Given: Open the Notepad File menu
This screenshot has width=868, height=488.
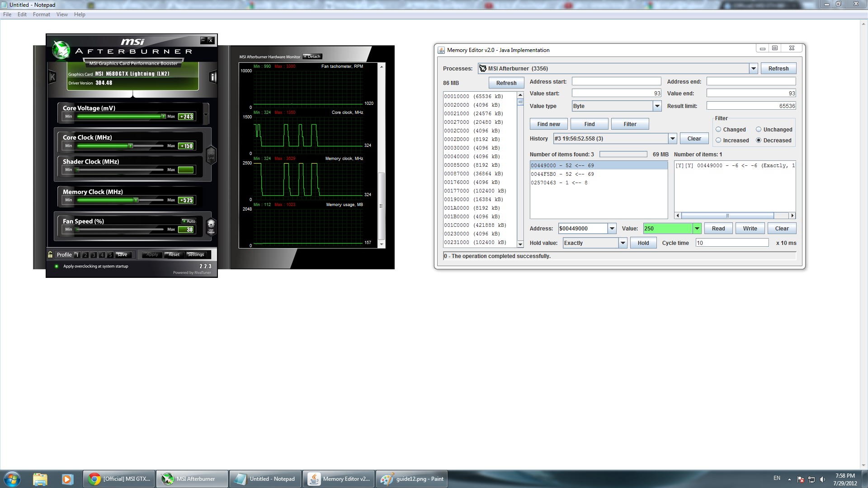Looking at the screenshot, I should (x=7, y=14).
